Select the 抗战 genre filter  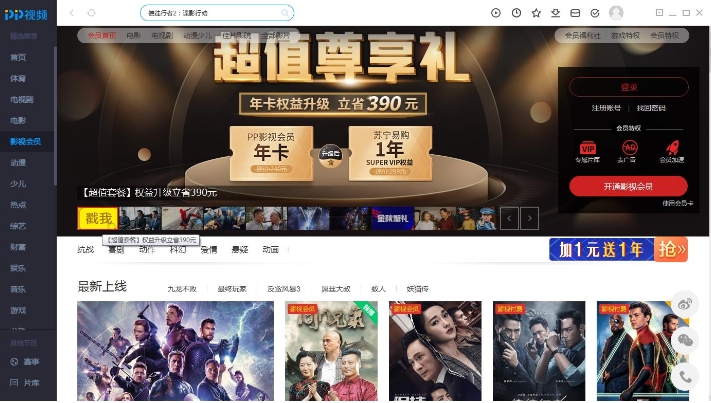tap(86, 249)
